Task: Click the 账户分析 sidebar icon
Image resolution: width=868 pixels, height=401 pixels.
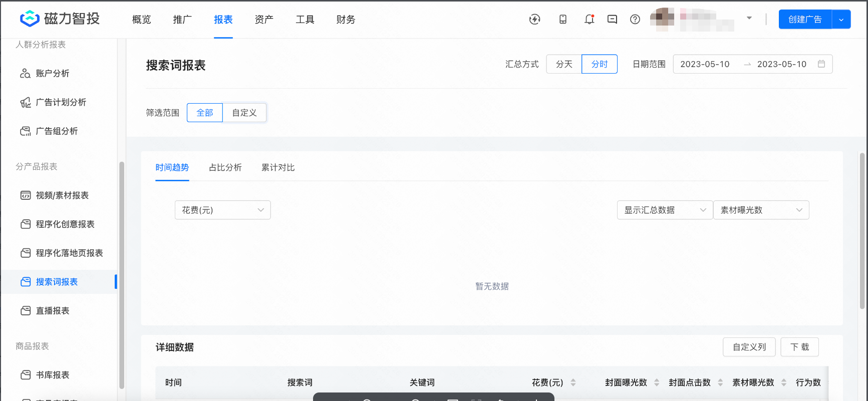Action: 25,74
